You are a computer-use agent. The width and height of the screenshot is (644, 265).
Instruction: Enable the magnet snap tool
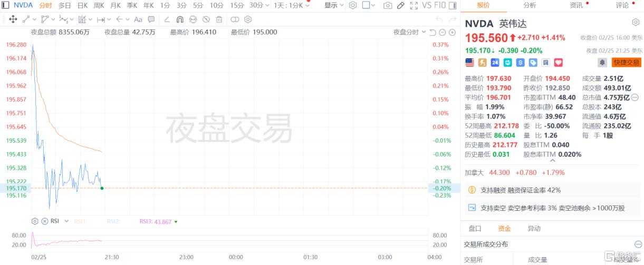click(180, 19)
